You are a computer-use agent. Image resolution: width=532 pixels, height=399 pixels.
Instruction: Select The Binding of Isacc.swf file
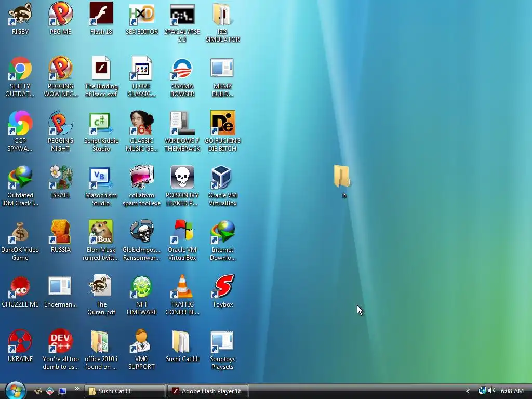(x=101, y=69)
